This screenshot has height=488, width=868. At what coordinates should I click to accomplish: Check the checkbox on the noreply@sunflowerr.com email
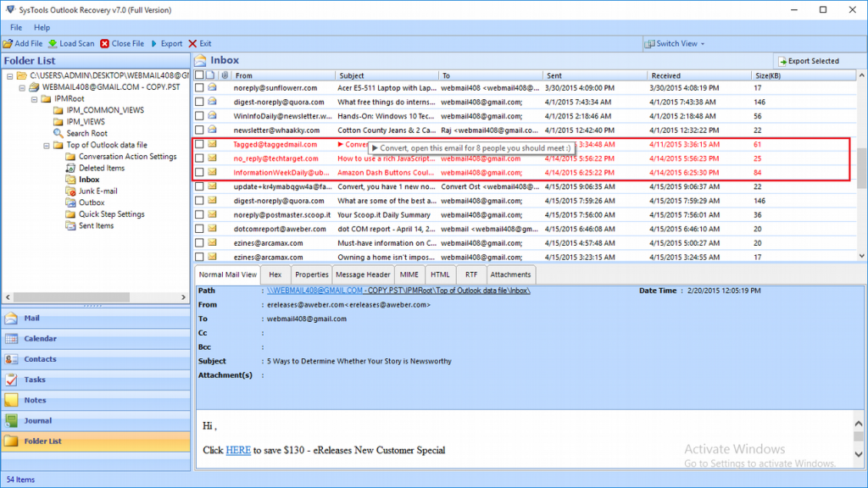tap(200, 87)
